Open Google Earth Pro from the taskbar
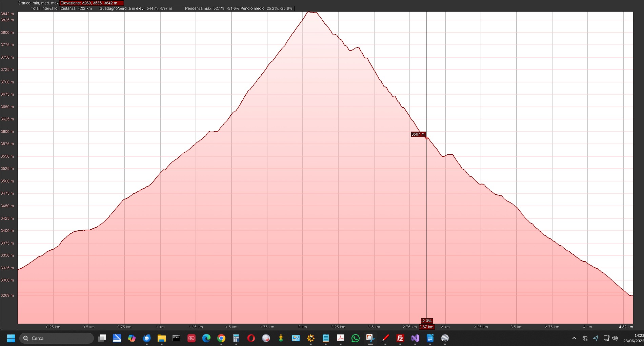The height and width of the screenshot is (346, 644). click(445, 338)
